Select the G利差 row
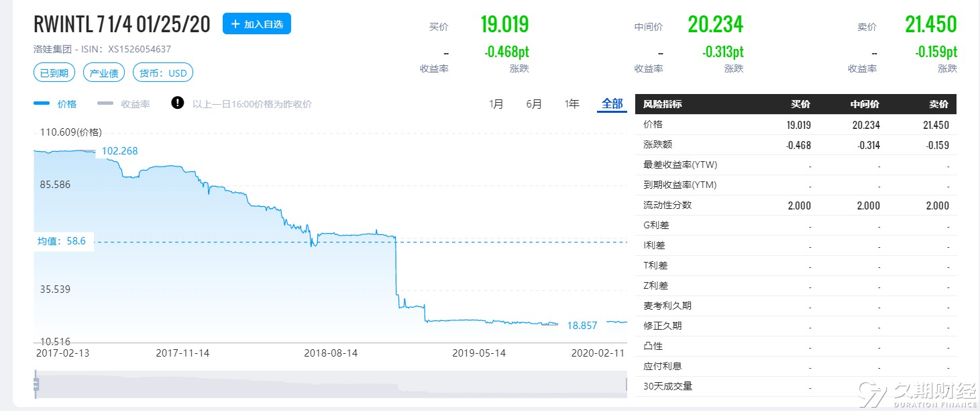Screen dimensions: 980x411 (796, 225)
